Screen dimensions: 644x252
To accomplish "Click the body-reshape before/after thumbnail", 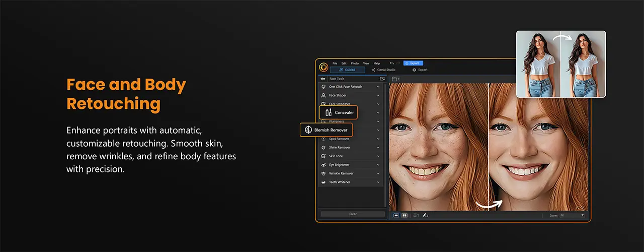I will click(x=561, y=64).
